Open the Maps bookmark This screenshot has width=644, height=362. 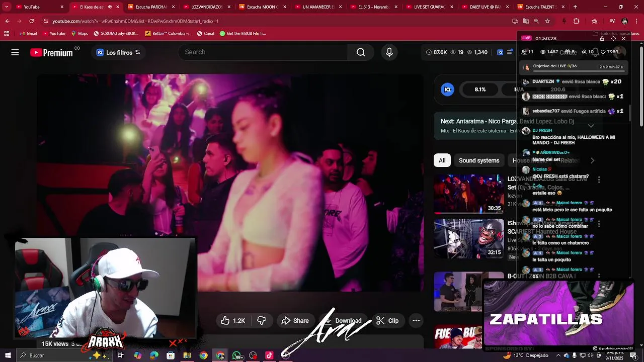(x=79, y=34)
